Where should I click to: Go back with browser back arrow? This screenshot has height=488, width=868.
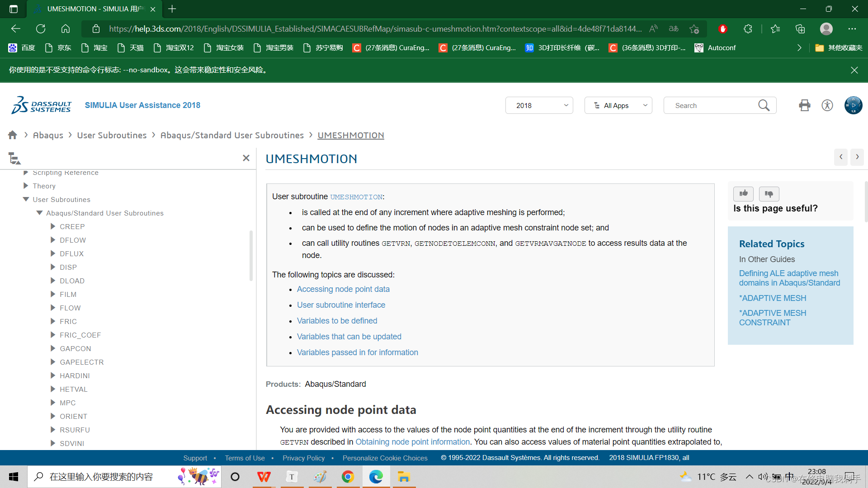tap(16, 29)
